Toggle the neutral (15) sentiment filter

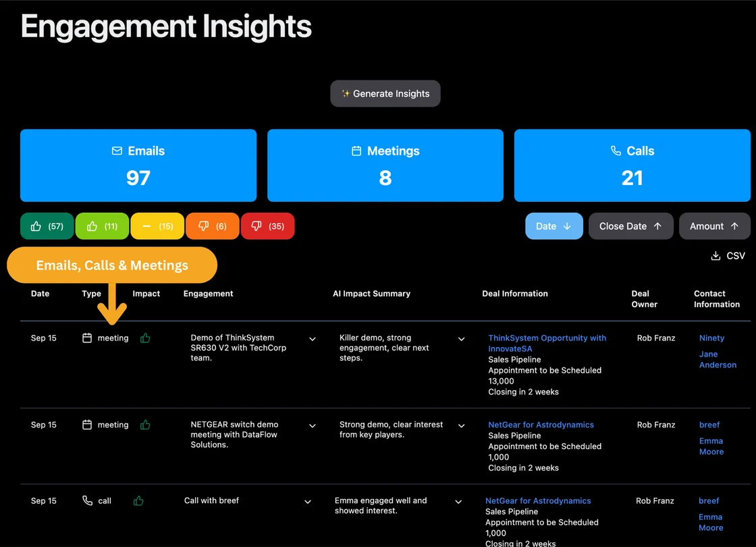[x=157, y=226]
